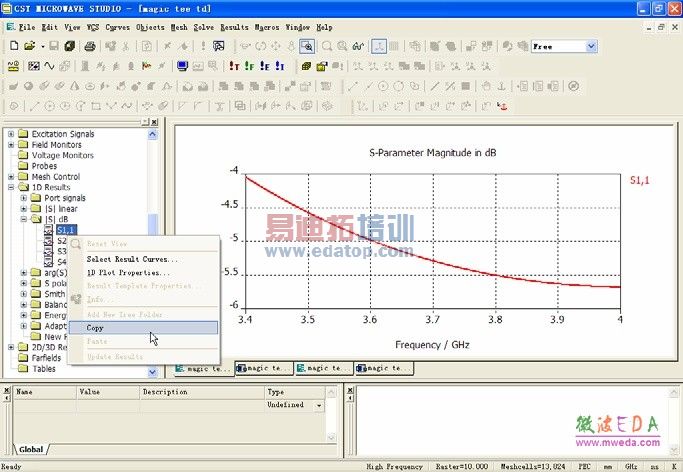Click the background material checker icon
The height and width of the screenshot is (472, 683).
pyautogui.click(x=34, y=66)
